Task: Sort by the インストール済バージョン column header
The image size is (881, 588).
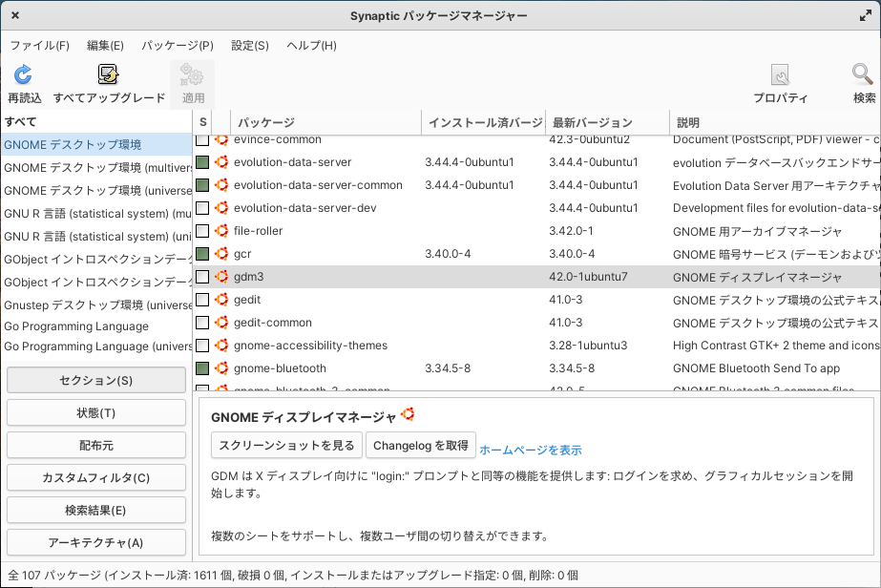Action: 484,122
